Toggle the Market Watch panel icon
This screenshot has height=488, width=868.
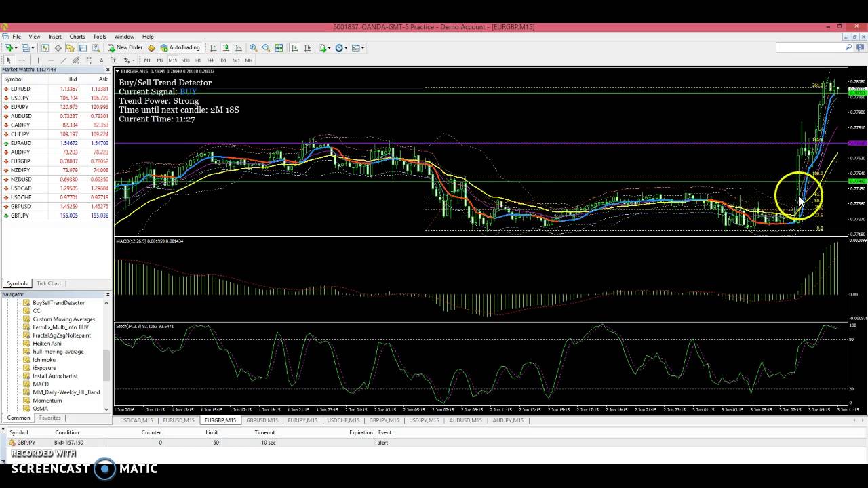[x=45, y=48]
